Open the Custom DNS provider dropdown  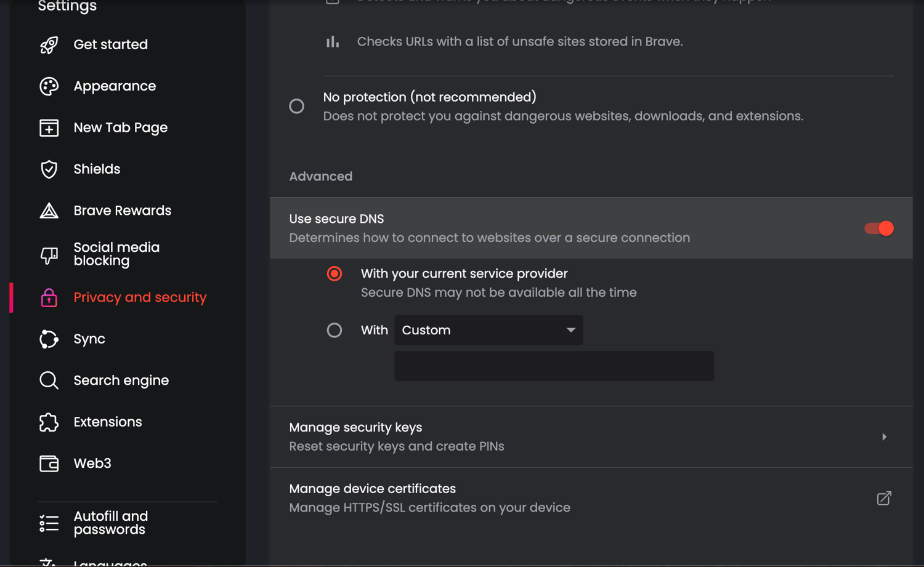[x=488, y=331]
